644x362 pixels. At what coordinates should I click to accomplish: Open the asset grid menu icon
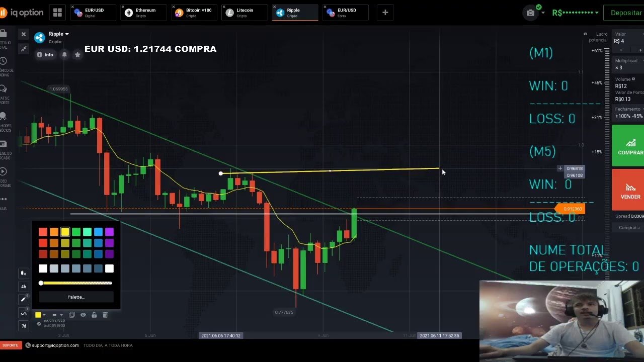click(57, 13)
